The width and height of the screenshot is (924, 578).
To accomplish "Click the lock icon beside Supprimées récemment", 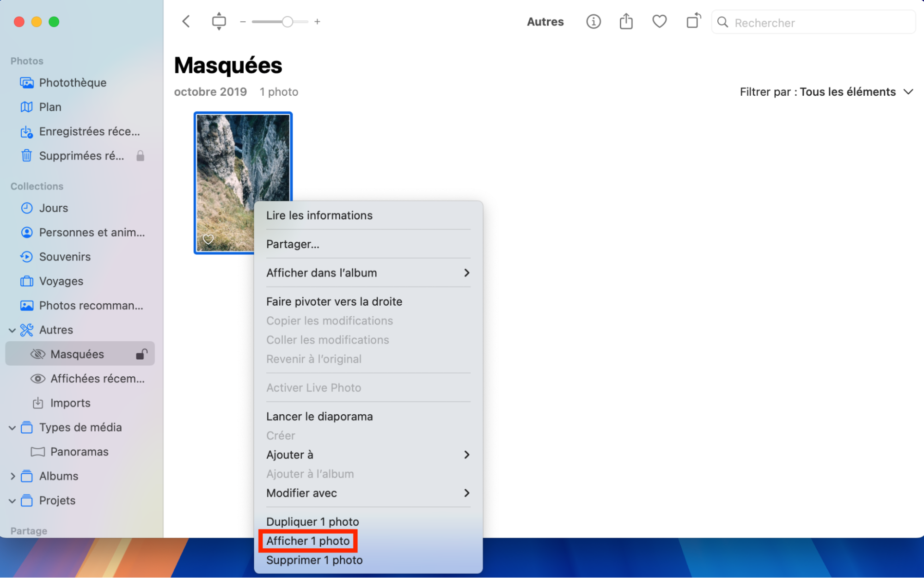I will [141, 155].
